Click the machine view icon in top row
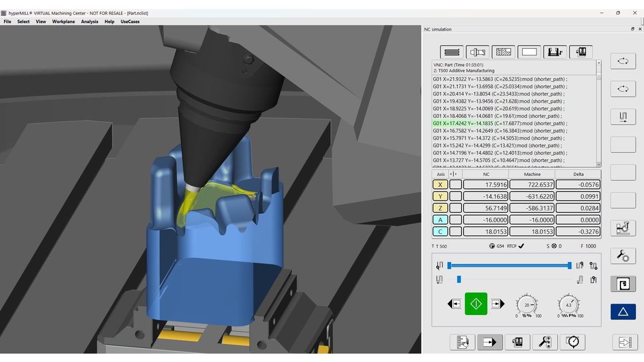Viewport: 644px width, 362px height. (x=554, y=52)
